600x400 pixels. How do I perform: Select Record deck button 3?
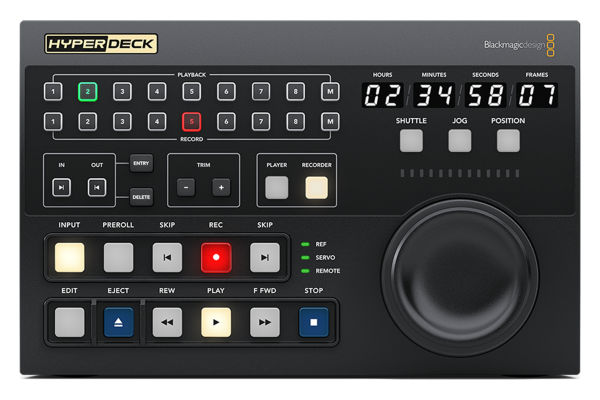[122, 122]
